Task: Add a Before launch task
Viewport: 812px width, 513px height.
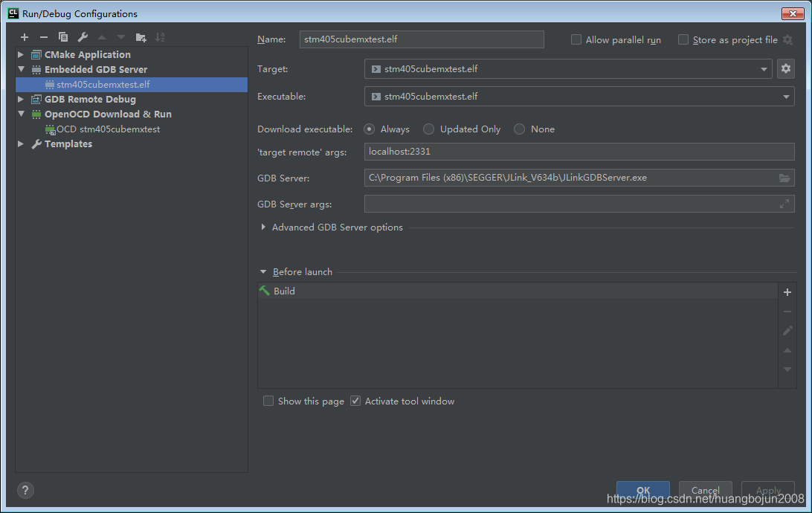Action: (x=787, y=291)
